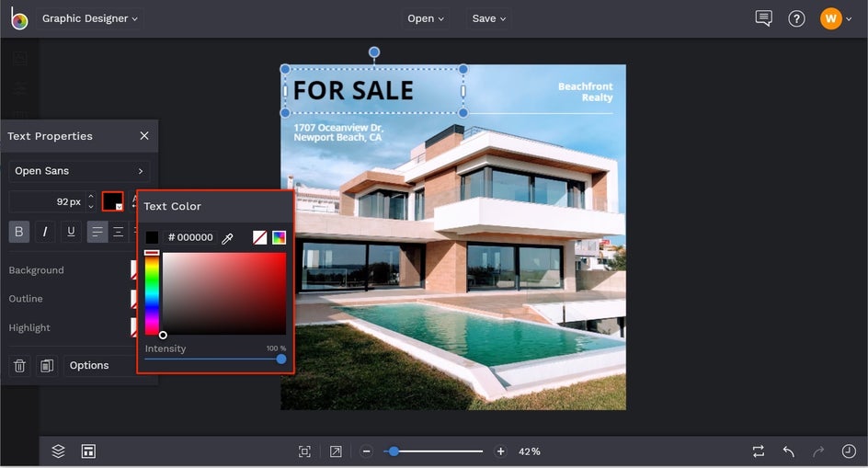868x468 pixels.
Task: Select the eyedropper color picker tool
Action: point(227,238)
